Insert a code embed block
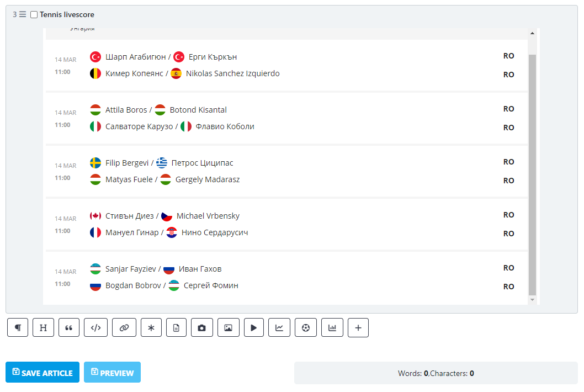Viewport: 584px width, 392px height. [95, 327]
